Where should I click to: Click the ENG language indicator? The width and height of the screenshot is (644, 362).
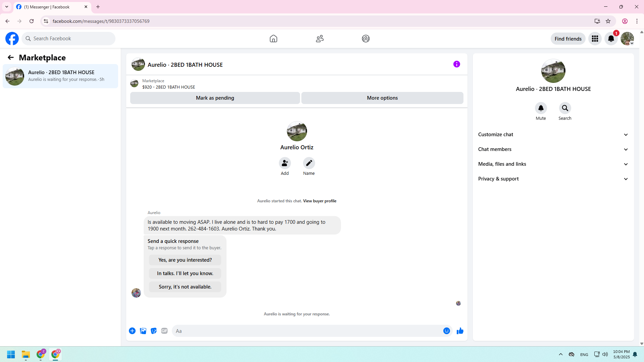point(584,355)
